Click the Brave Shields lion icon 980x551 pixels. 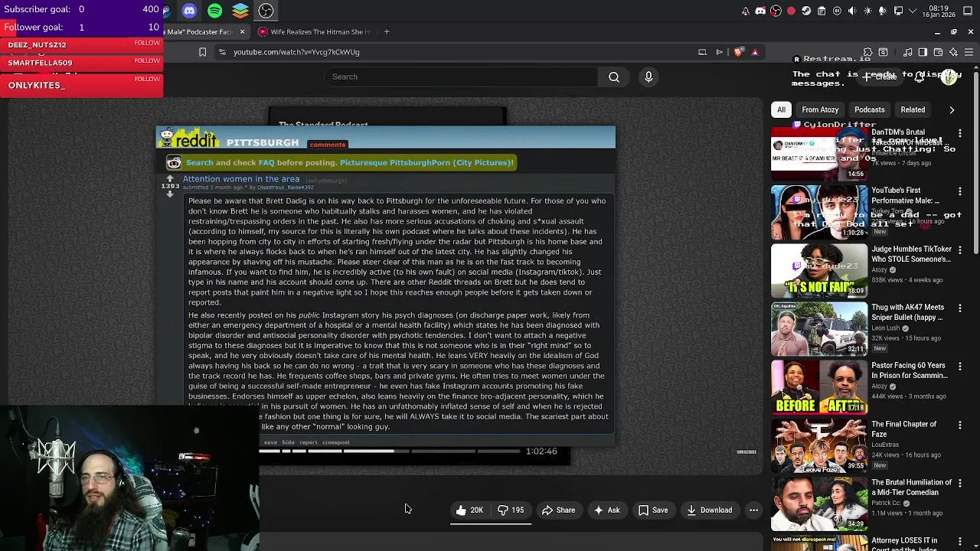point(738,52)
